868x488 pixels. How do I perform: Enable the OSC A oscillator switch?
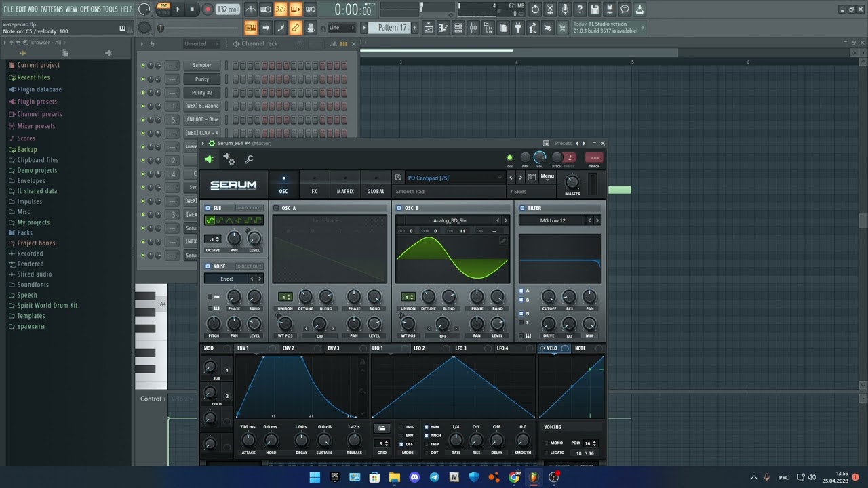point(276,208)
